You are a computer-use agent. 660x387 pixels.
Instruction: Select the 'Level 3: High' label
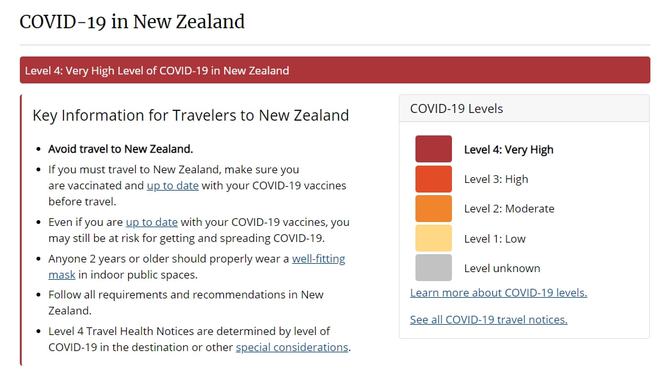496,179
